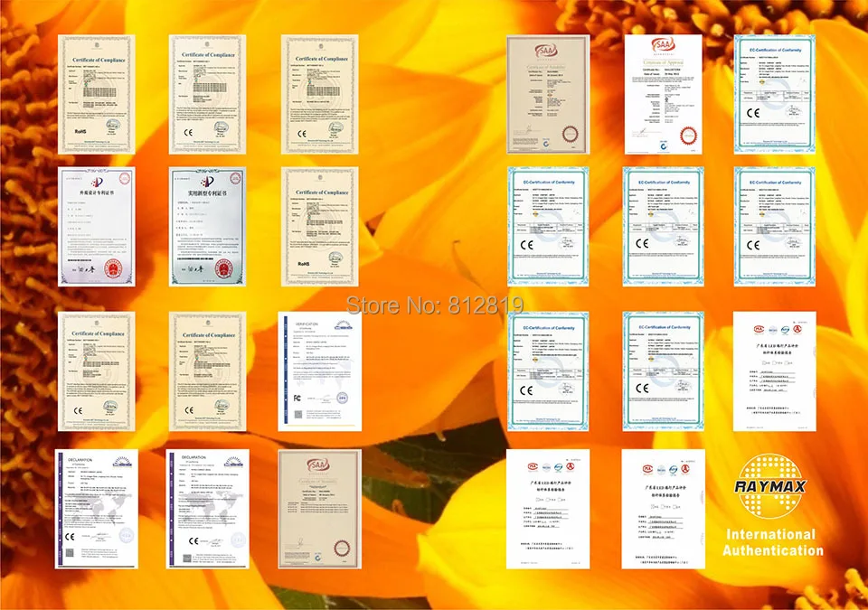This screenshot has height=610, width=868.
Task: Open the RoHS certificate beside the utility patent
Action: click(319, 227)
